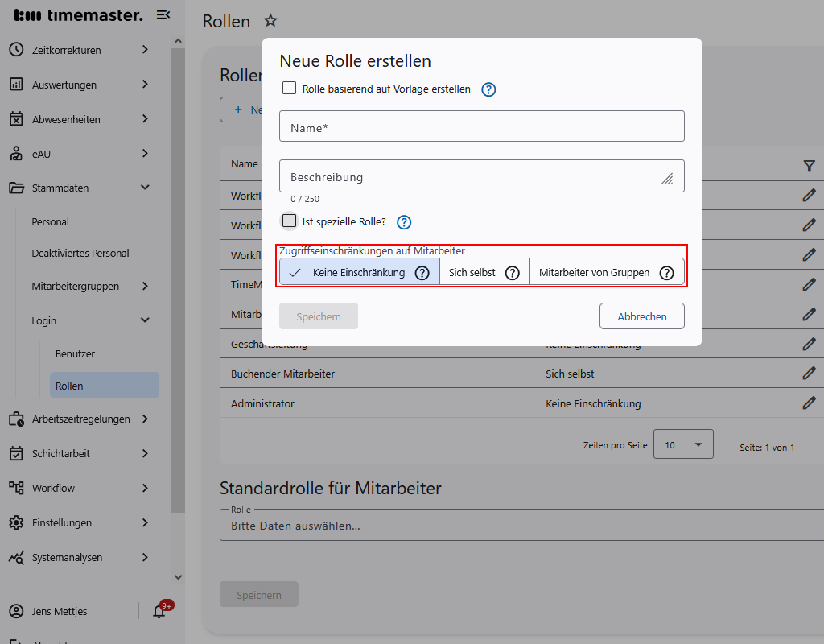The width and height of the screenshot is (824, 644).
Task: Open Benutzer in the sidebar
Action: point(75,353)
